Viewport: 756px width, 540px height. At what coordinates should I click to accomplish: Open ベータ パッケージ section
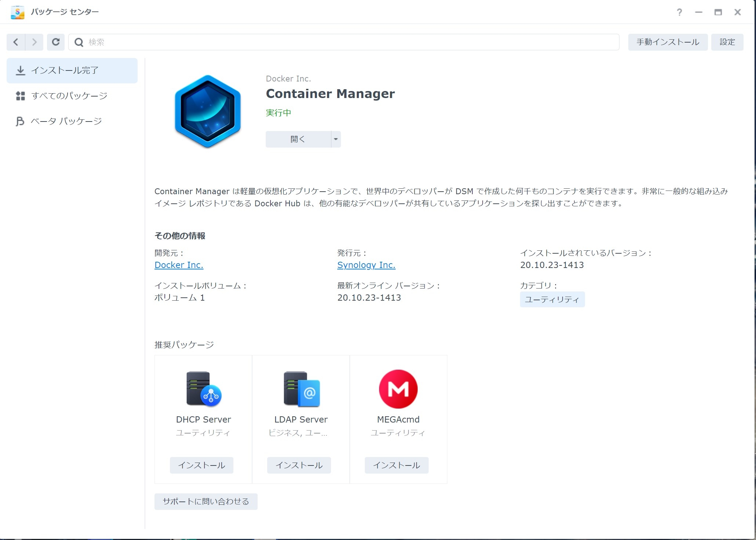tap(66, 121)
